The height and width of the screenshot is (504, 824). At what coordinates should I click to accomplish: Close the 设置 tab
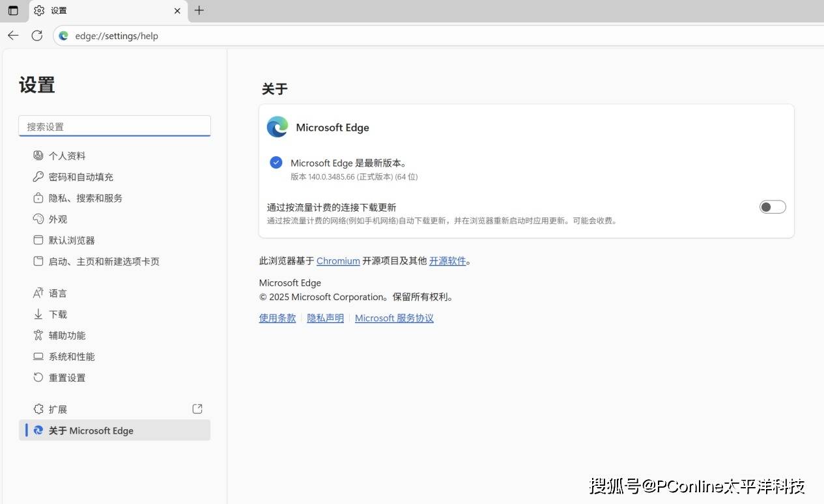pos(178,10)
